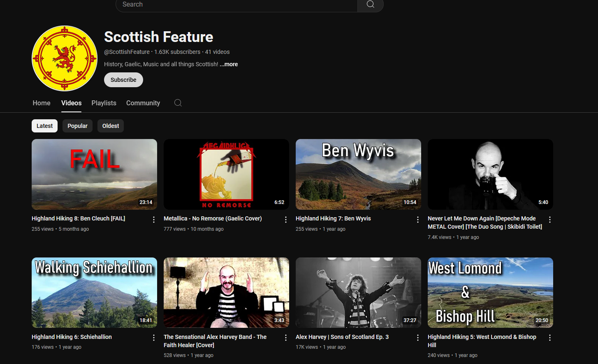Open options menu for Highland Hiking 8 video
The height and width of the screenshot is (364, 598).
pyautogui.click(x=154, y=220)
